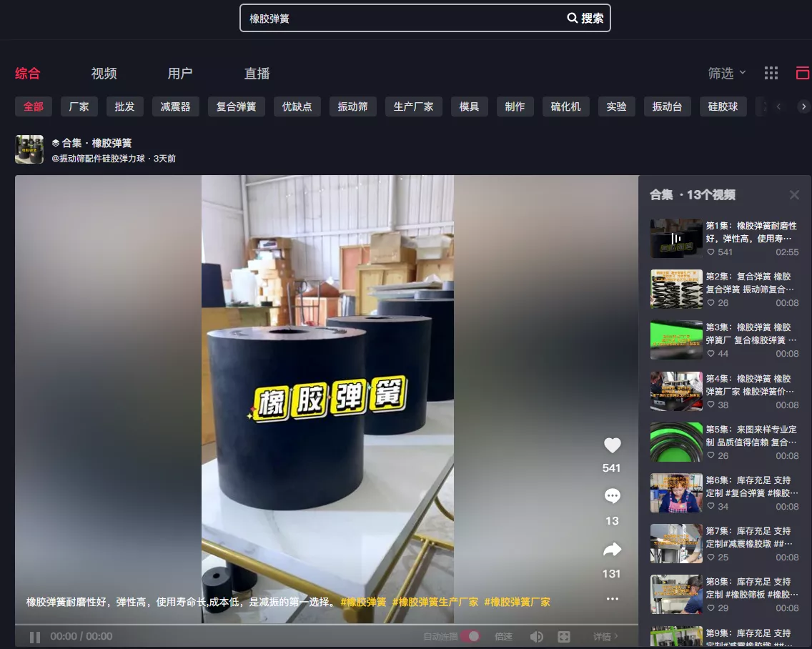The width and height of the screenshot is (812, 649).
Task: Open the three-dot more options
Action: tap(612, 599)
